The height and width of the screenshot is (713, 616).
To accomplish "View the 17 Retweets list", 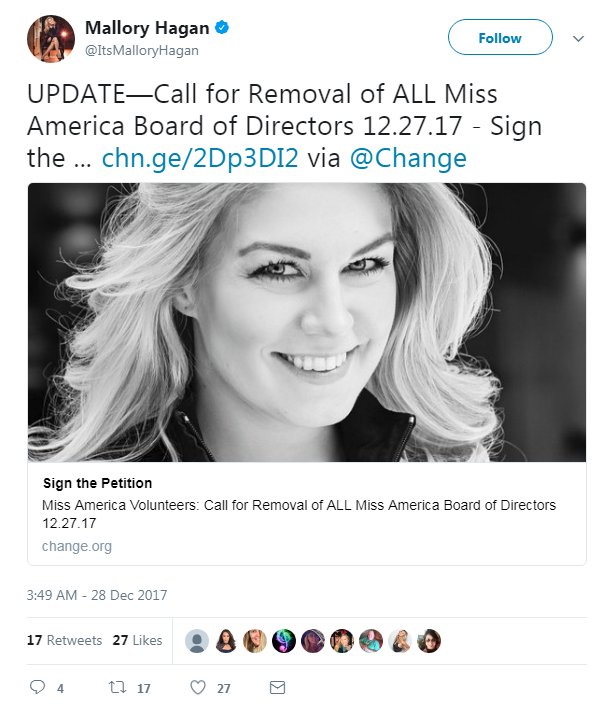I will coord(65,640).
